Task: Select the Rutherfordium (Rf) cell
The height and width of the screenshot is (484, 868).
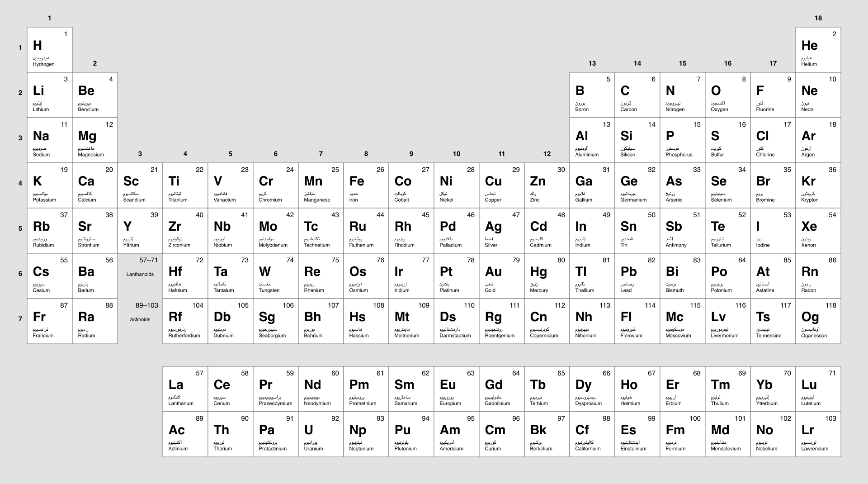Action: [x=185, y=321]
